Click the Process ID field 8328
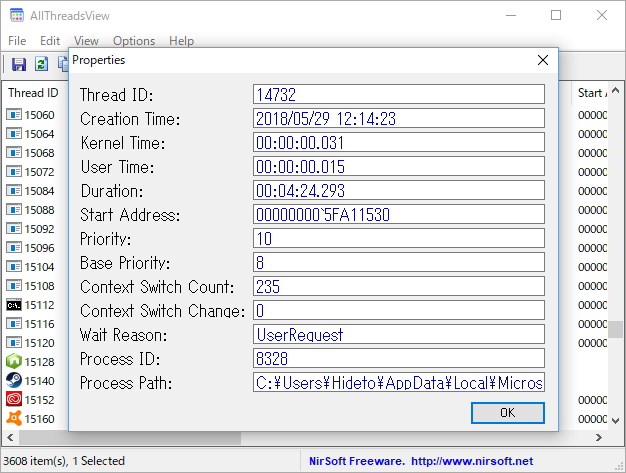This screenshot has height=473, width=626. tap(399, 358)
